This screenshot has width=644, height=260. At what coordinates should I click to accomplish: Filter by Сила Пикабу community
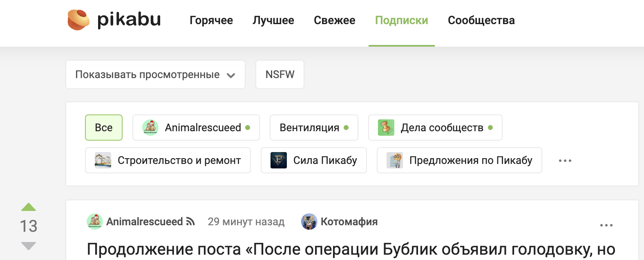314,160
